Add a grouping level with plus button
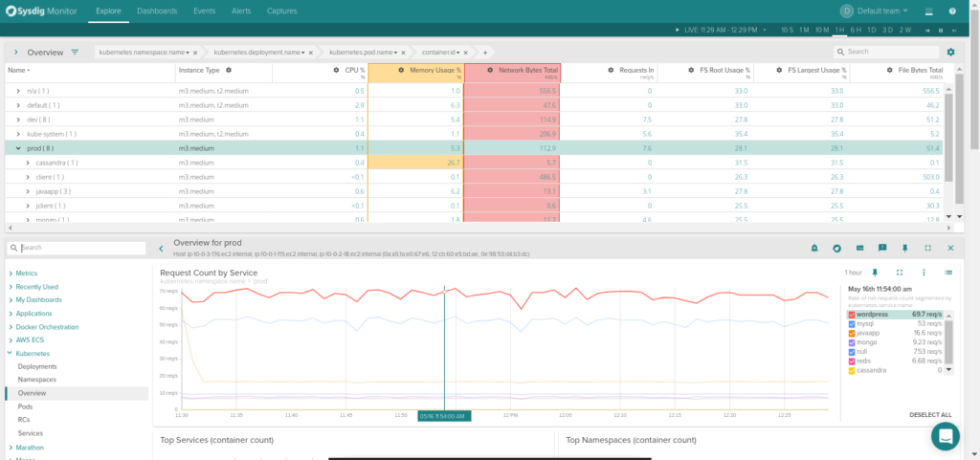Viewport: 980px width, 460px height. tap(485, 53)
